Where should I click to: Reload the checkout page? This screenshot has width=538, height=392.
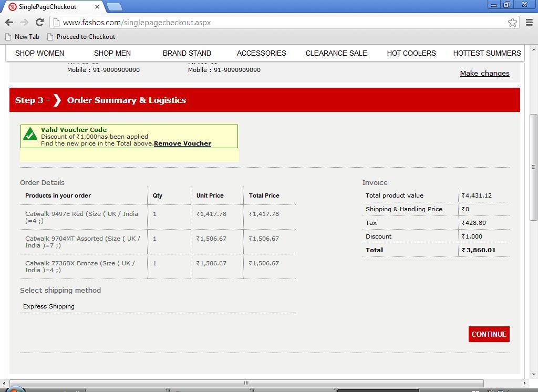(x=39, y=22)
